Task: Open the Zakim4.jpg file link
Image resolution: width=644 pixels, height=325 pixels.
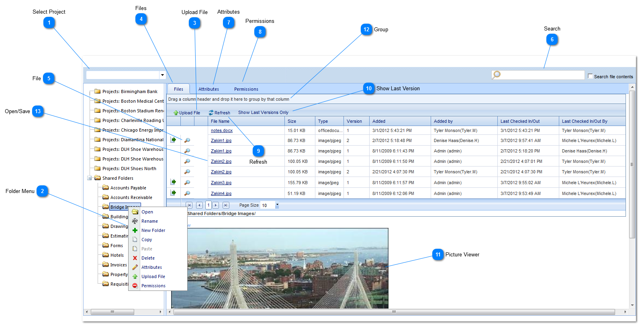Action: click(221, 193)
